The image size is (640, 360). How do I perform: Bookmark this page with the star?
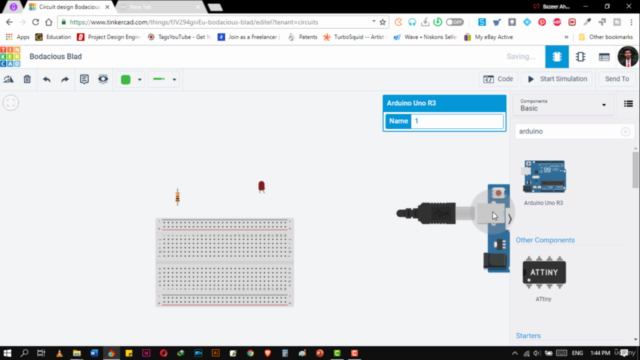[x=382, y=22]
